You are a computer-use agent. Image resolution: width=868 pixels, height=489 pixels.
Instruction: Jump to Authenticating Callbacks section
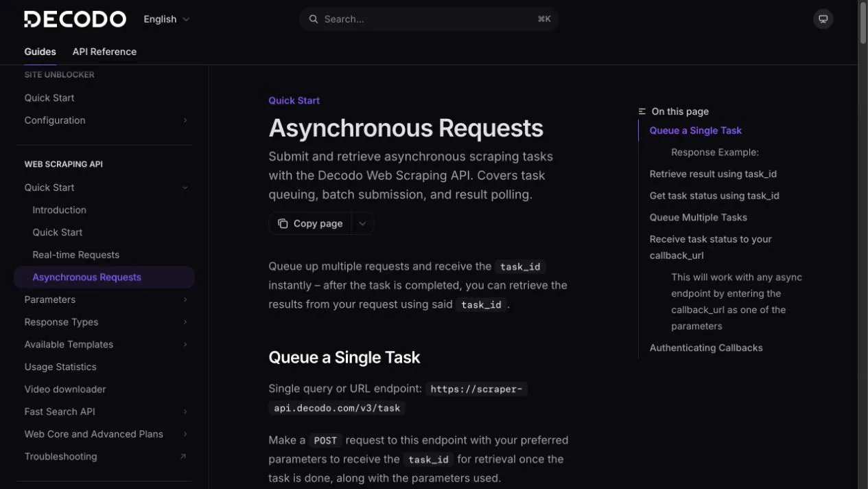tap(706, 348)
